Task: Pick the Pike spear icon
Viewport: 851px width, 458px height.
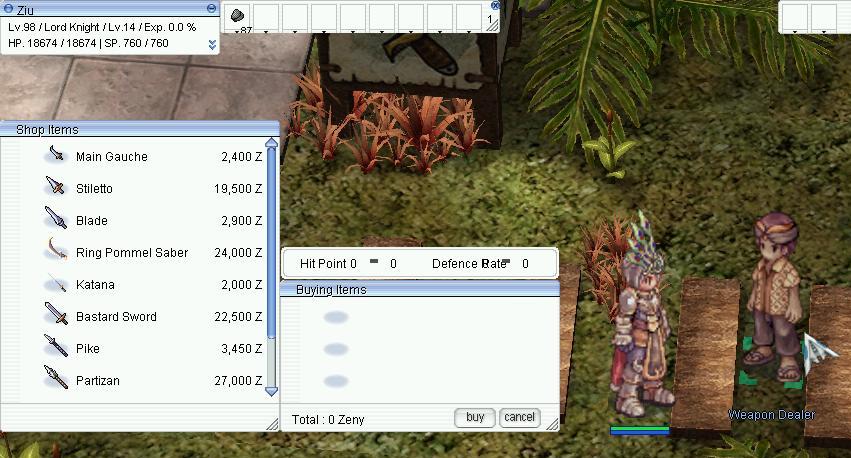Action: (x=56, y=346)
